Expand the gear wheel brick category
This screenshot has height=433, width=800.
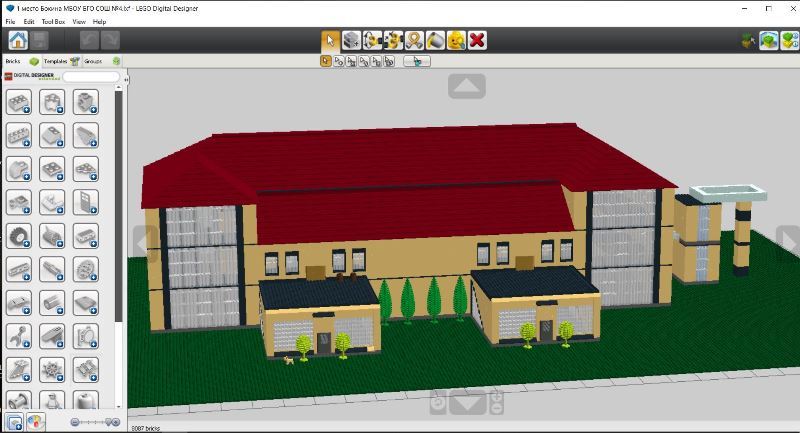(19, 236)
